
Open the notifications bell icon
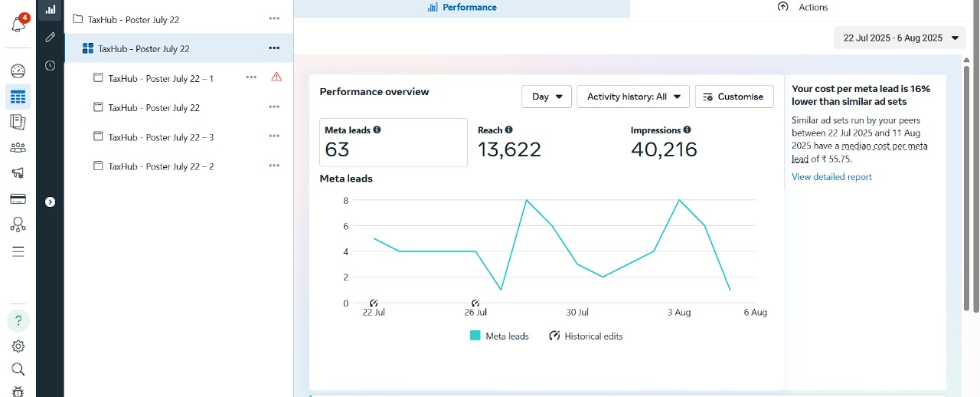tap(18, 24)
